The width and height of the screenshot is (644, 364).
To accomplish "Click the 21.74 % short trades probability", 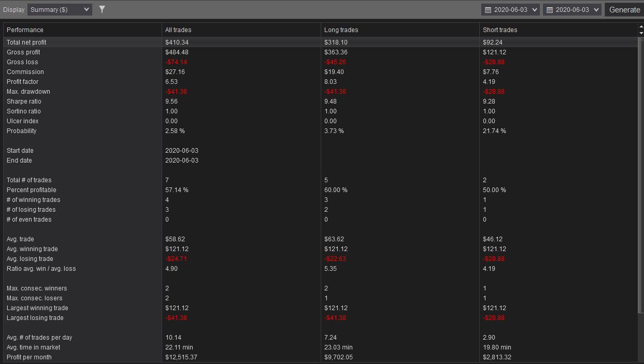I will [x=495, y=131].
